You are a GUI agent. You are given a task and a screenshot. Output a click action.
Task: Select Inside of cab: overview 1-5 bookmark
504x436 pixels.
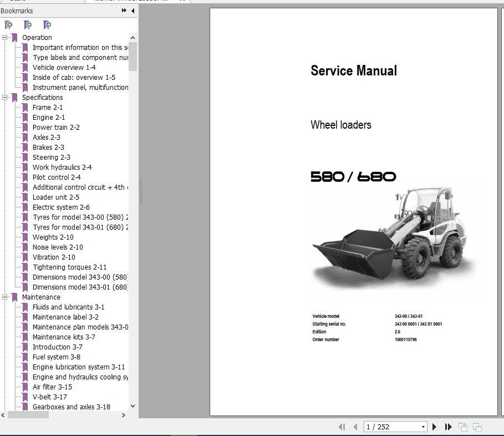(x=74, y=78)
